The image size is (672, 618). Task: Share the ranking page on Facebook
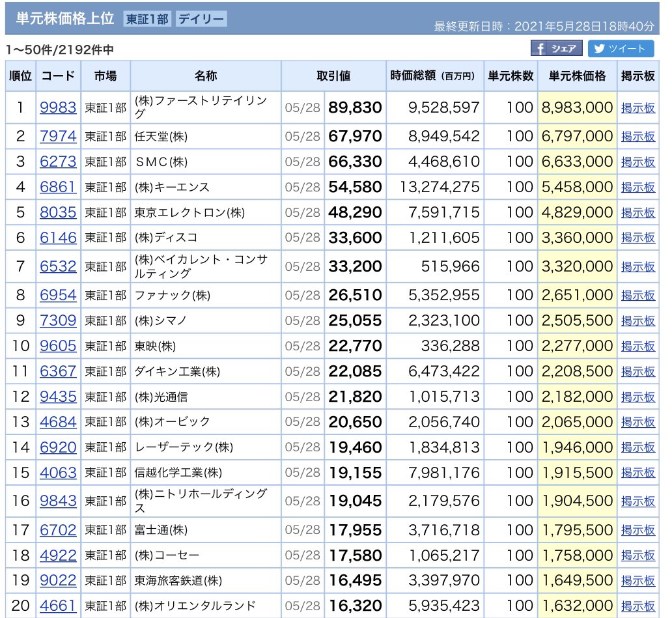556,48
